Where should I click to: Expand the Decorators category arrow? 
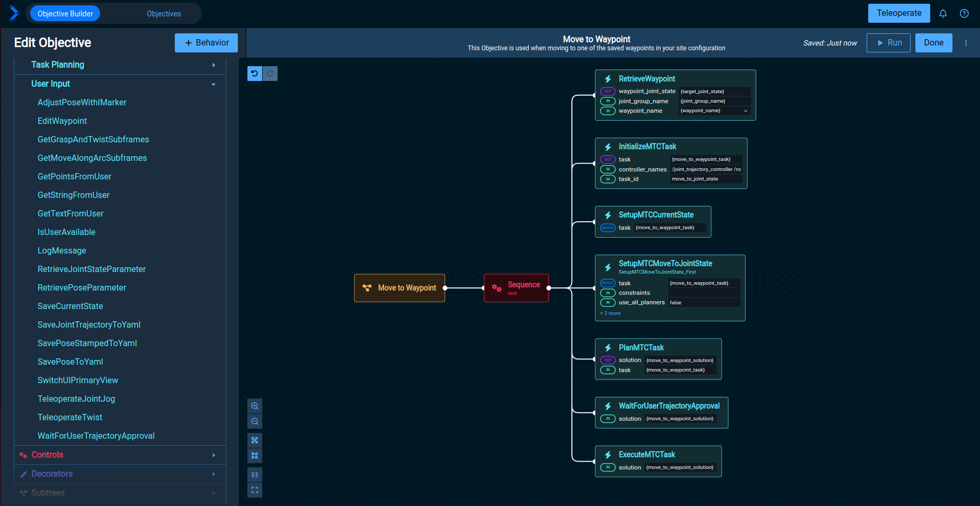click(x=213, y=474)
